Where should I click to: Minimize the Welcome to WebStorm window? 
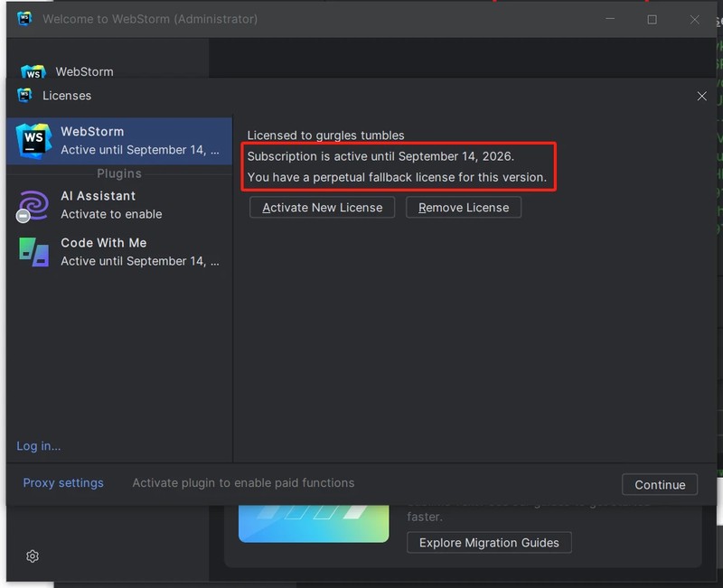610,19
